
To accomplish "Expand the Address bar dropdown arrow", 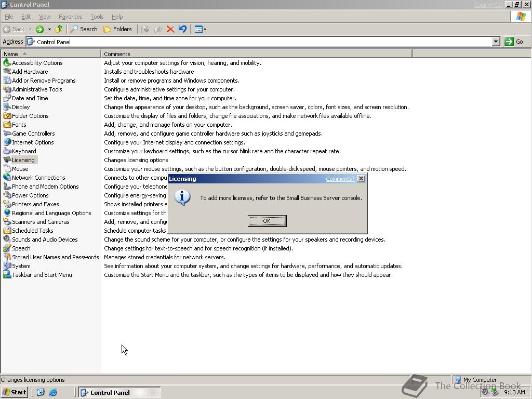I will click(x=496, y=42).
